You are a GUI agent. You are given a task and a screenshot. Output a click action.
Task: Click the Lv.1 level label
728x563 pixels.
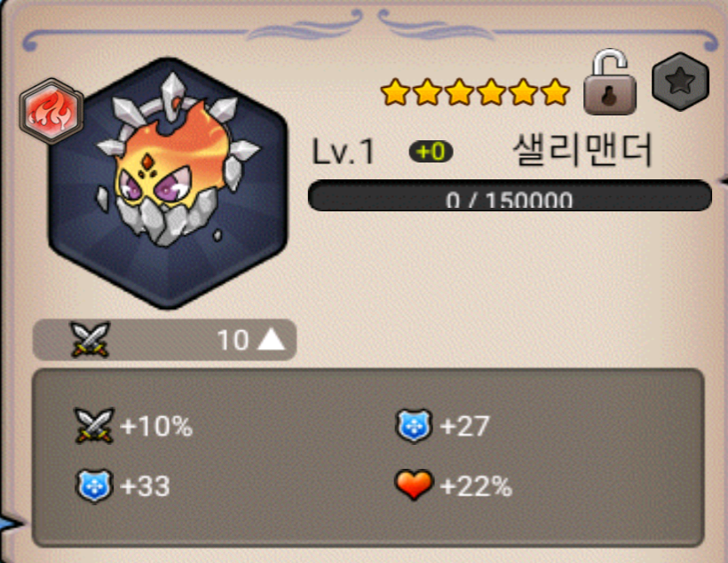point(343,152)
